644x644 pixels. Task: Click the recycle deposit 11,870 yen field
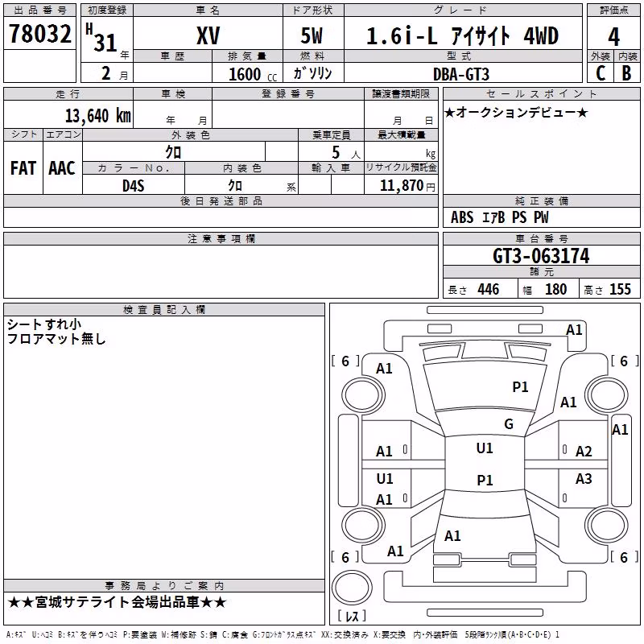[401, 184]
